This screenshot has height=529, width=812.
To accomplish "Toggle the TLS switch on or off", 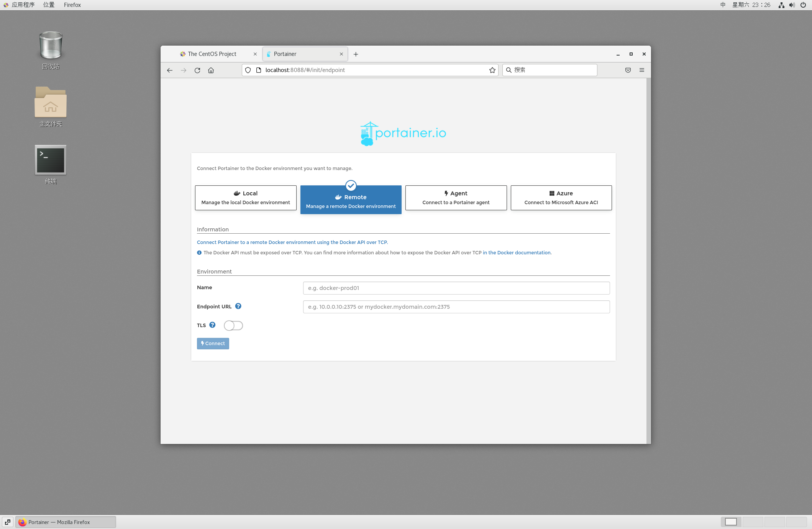I will [233, 326].
